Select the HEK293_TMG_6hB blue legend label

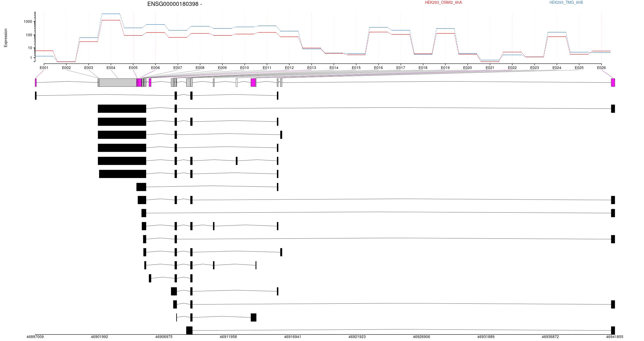point(566,2)
